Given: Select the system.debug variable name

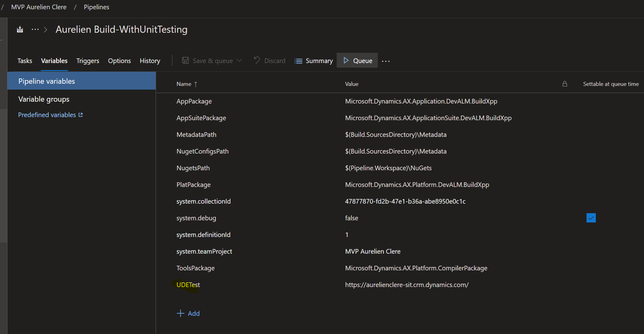Looking at the screenshot, I should (x=196, y=218).
